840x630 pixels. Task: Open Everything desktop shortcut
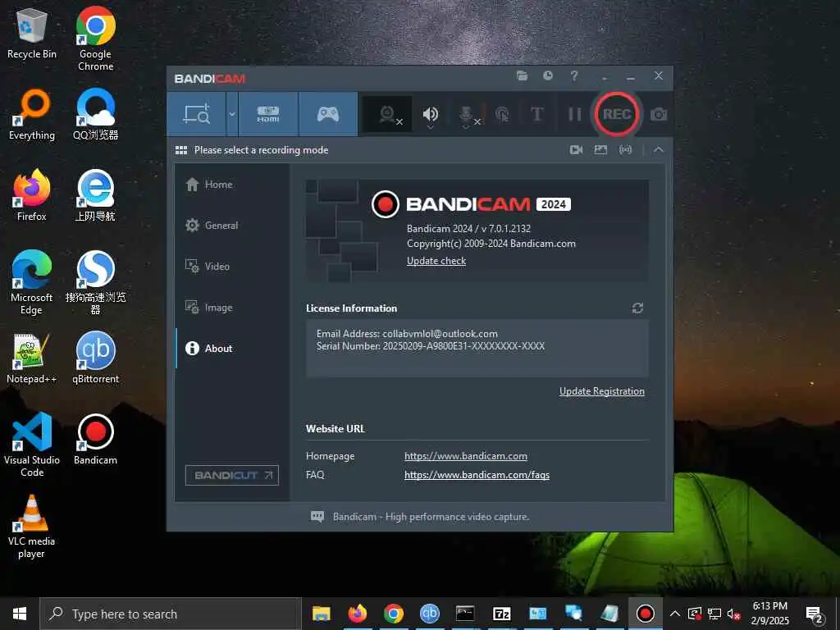[32, 115]
